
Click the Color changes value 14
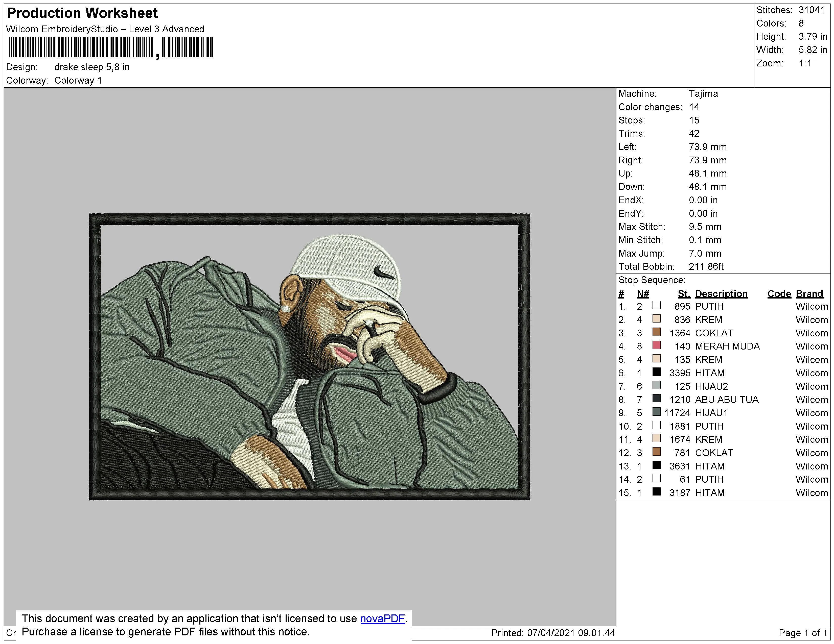click(x=694, y=107)
